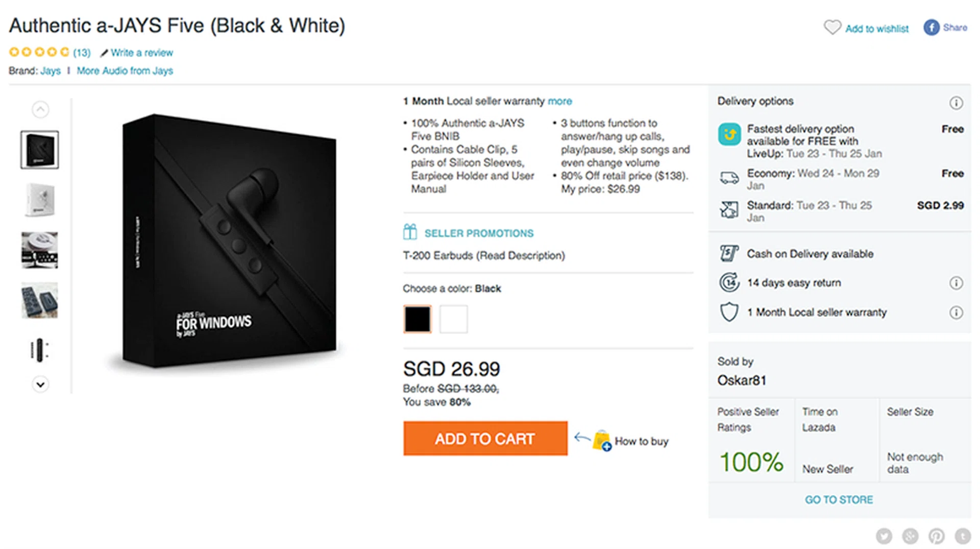Open More Audio from Jays link

tap(125, 70)
